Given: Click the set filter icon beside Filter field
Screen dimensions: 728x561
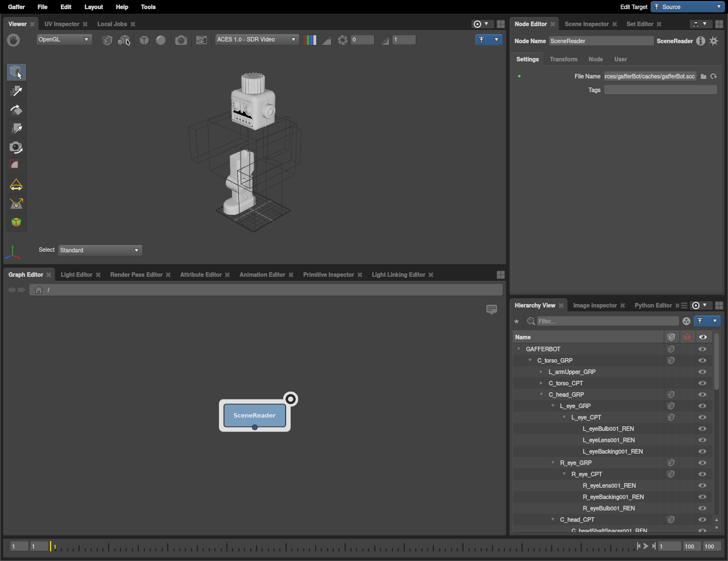Looking at the screenshot, I should click(686, 321).
